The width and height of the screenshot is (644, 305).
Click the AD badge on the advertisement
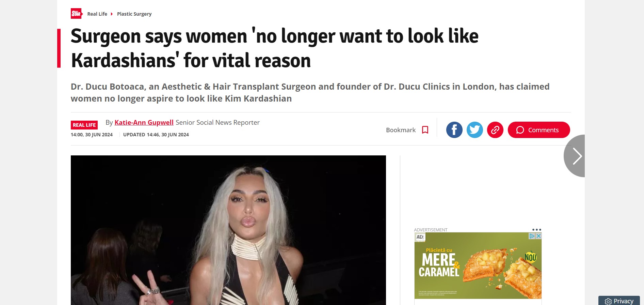pos(420,237)
